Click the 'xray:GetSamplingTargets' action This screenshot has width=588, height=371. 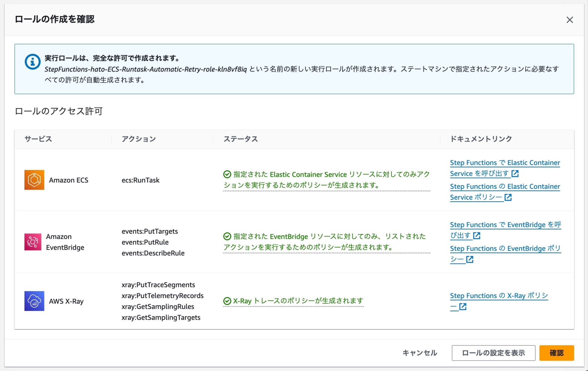[x=161, y=317]
